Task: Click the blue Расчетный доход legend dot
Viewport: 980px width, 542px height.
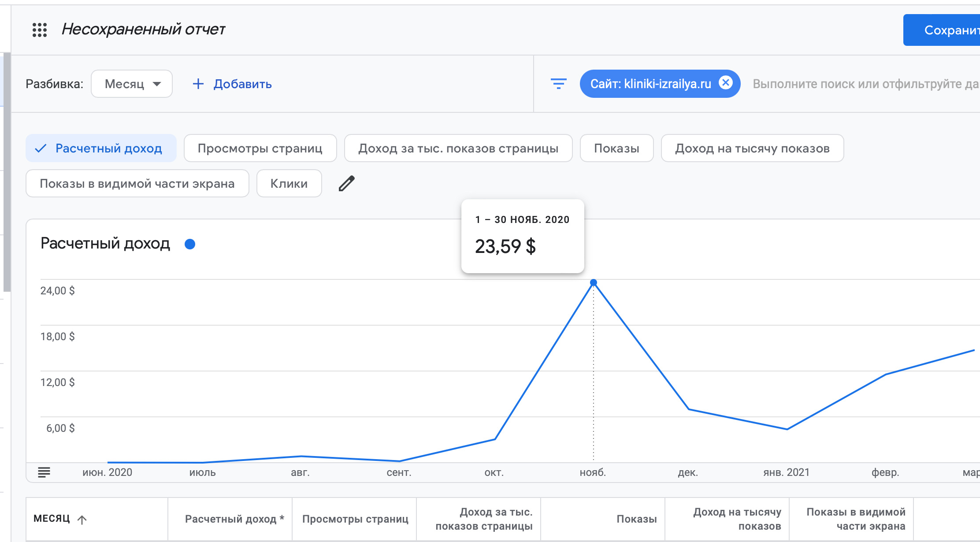Action: point(190,244)
